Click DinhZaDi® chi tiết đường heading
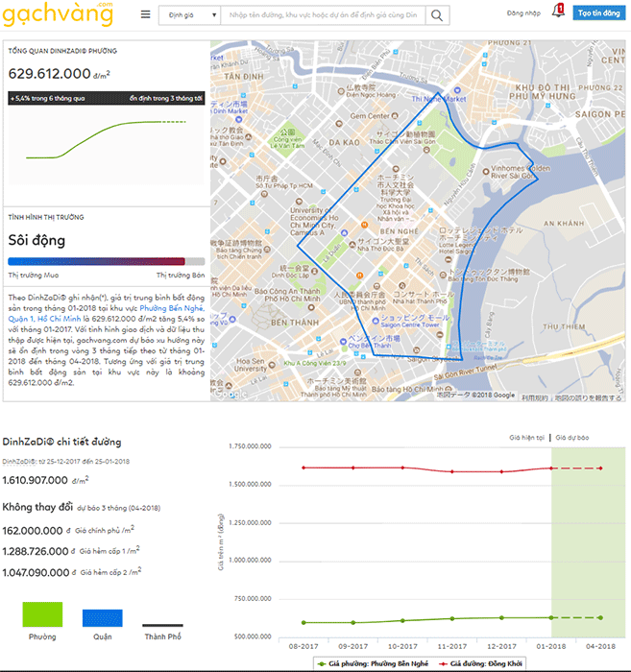The height and width of the screenshot is (672, 631). click(x=61, y=442)
